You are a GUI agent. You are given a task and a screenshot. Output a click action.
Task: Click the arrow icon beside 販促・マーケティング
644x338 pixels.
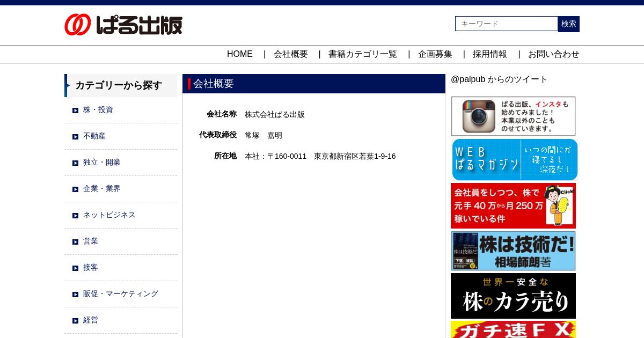click(76, 295)
